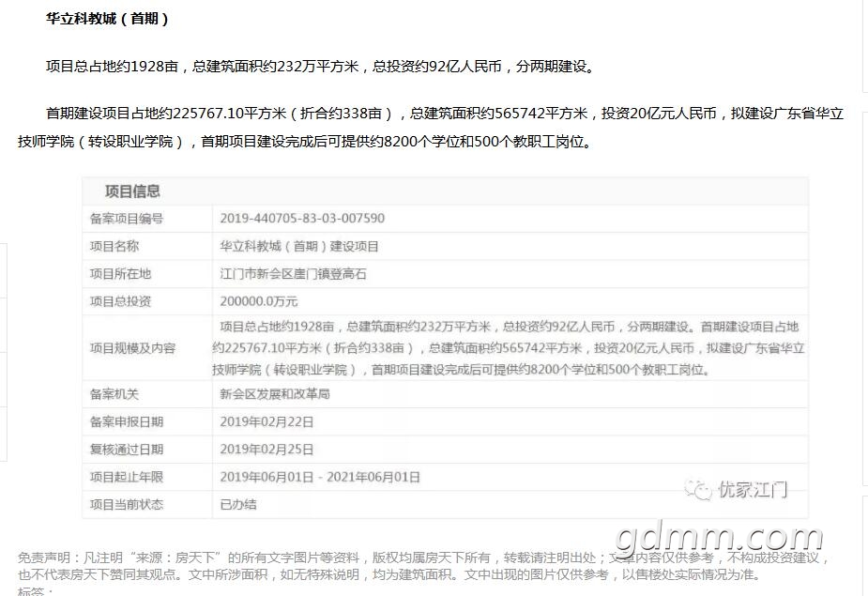Click the line starting 技师学院（转设职业学院）
The height and width of the screenshot is (596, 868).
pos(305,142)
